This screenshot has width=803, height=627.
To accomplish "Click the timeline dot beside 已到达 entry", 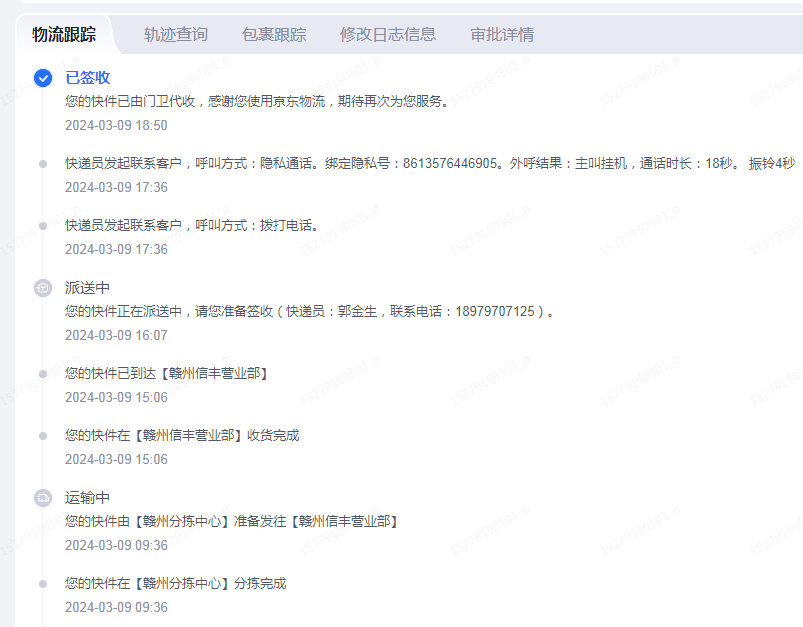I will [x=43, y=374].
